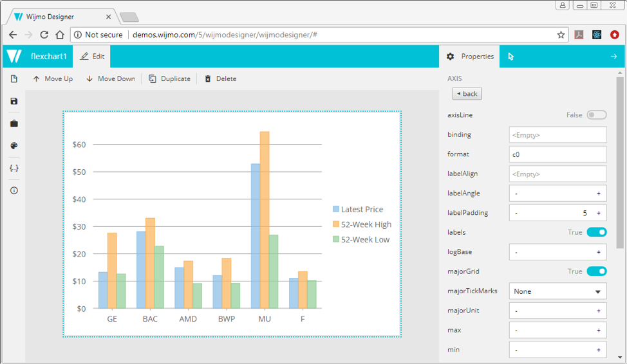Toggle the labels switch off

pyautogui.click(x=597, y=232)
